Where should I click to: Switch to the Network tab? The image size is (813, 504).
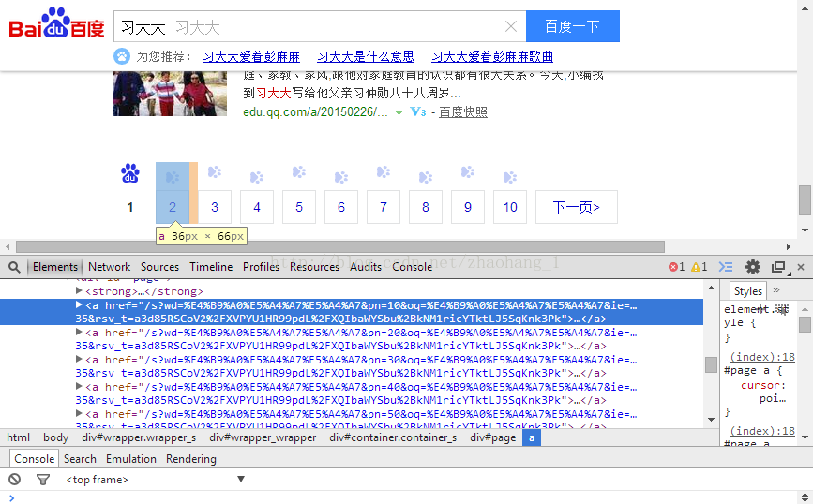pos(110,267)
